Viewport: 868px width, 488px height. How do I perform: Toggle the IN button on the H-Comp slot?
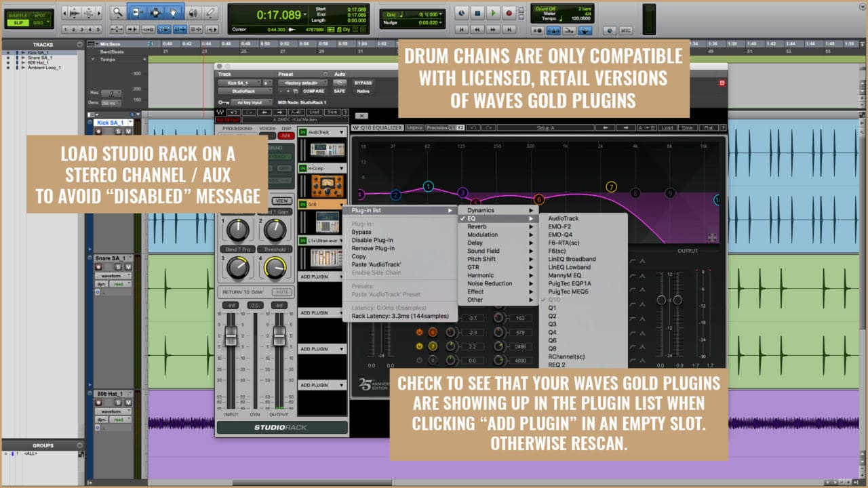[302, 168]
